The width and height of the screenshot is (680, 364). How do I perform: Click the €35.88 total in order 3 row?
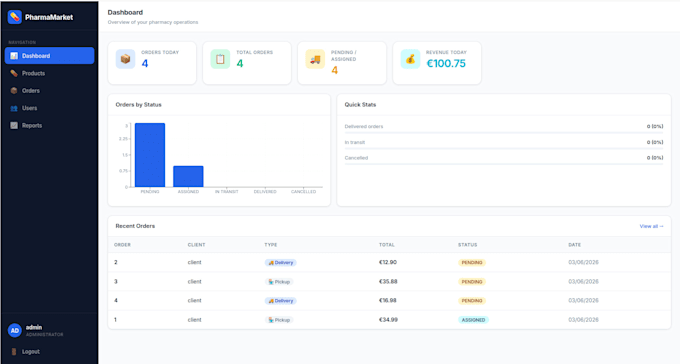[388, 282]
